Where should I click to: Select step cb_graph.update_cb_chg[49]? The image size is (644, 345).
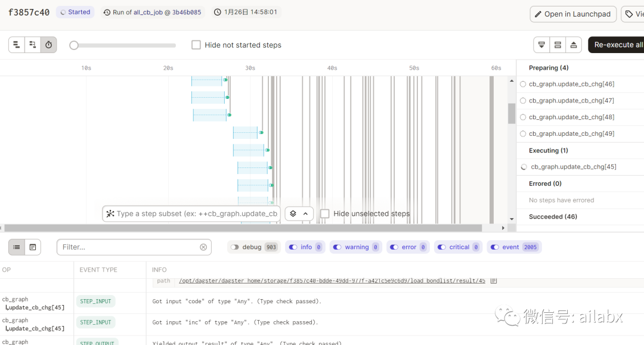point(571,133)
